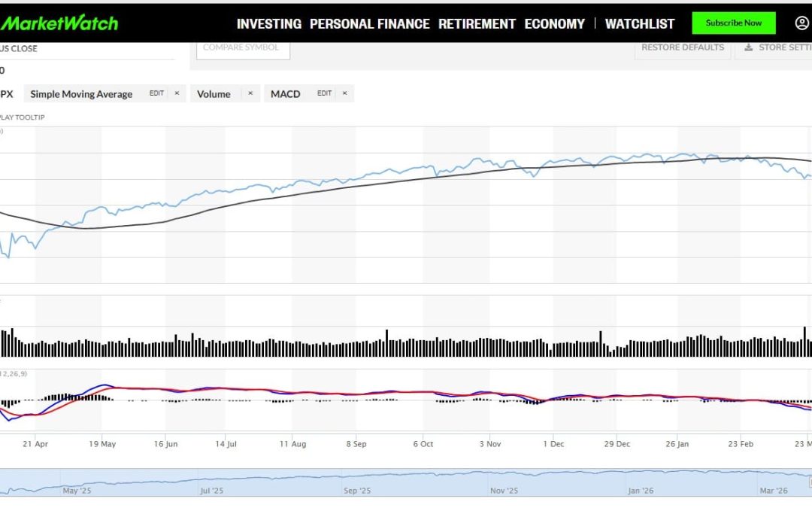Open the account profile icon

pos(803,23)
